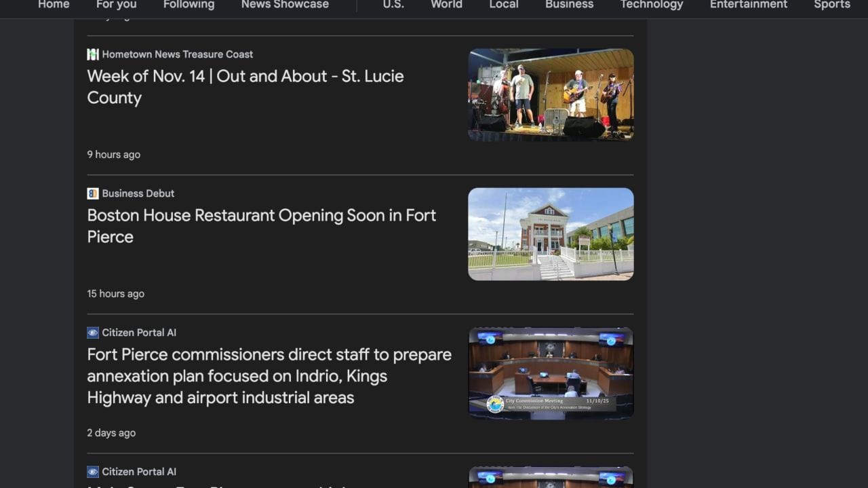
Task: Open the World news section
Action: [x=446, y=4]
